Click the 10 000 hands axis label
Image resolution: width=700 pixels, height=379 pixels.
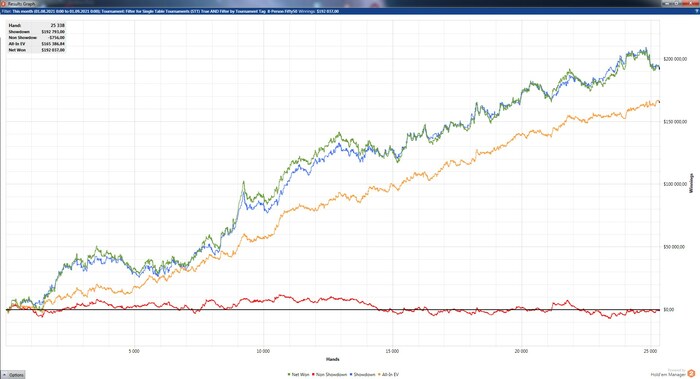pyautogui.click(x=263, y=351)
